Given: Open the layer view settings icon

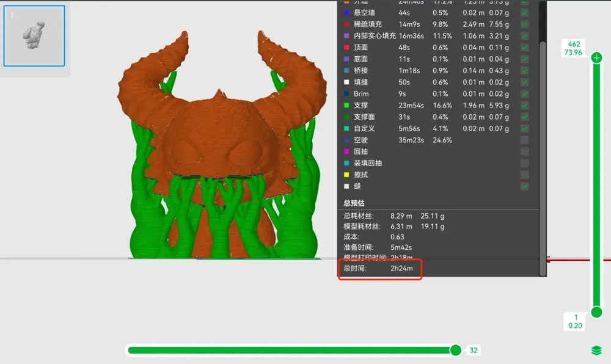Looking at the screenshot, I should [x=596, y=351].
